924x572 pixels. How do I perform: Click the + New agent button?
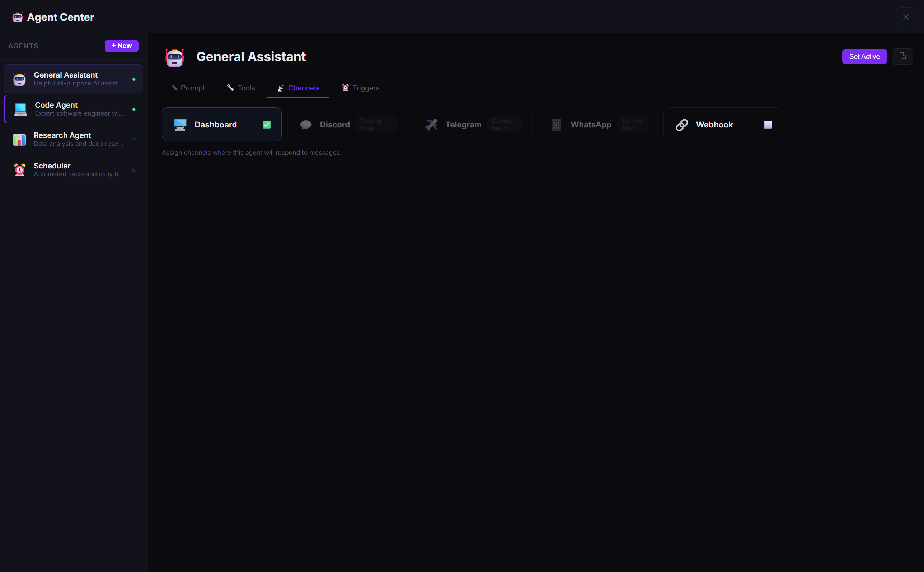pos(121,46)
